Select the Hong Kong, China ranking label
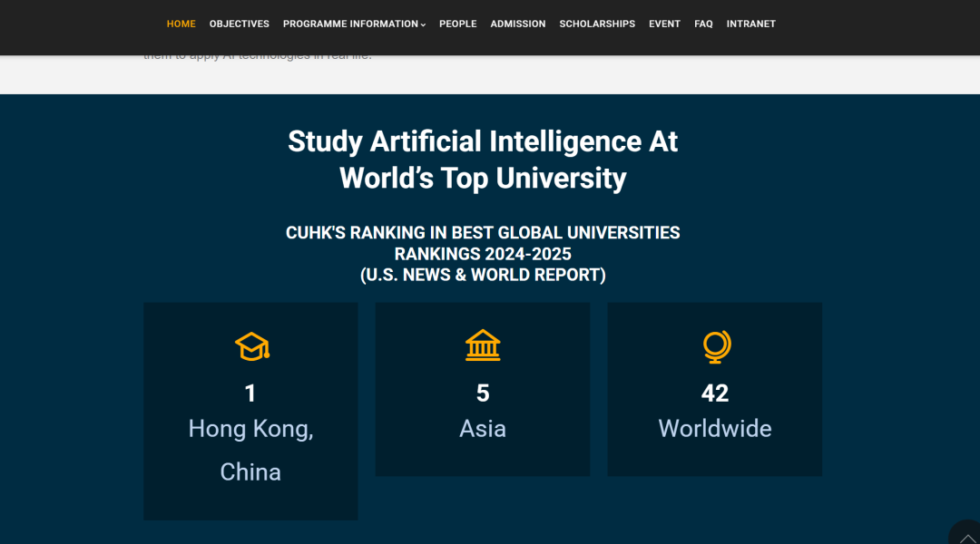This screenshot has height=544, width=980. 250,450
